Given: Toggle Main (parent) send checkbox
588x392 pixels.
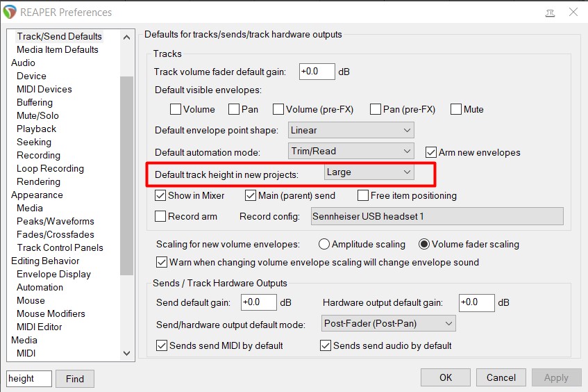Looking at the screenshot, I should pos(251,195).
